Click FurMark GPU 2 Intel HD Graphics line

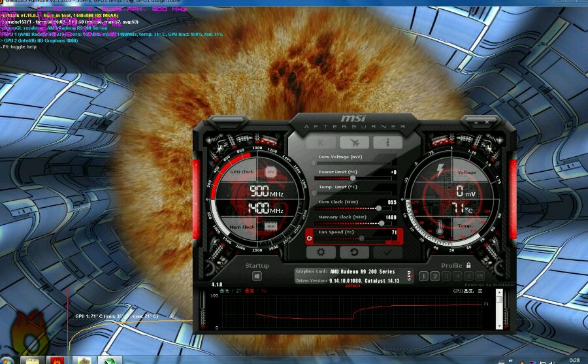click(x=39, y=41)
